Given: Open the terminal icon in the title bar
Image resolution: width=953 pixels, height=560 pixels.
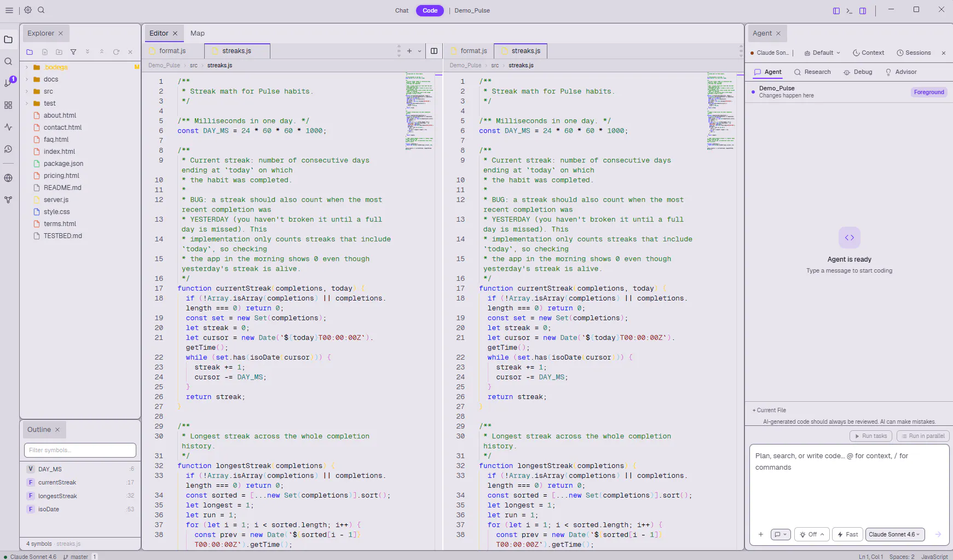Looking at the screenshot, I should coord(850,10).
